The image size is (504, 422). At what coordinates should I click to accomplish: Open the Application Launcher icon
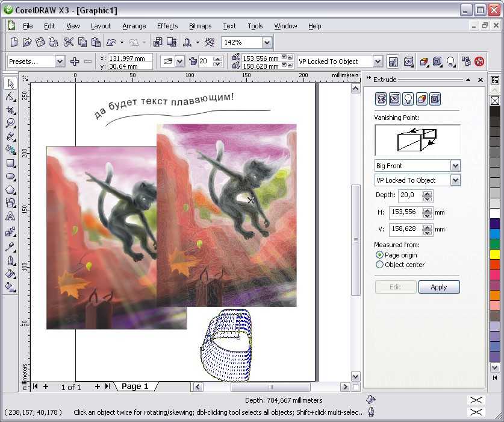point(187,42)
